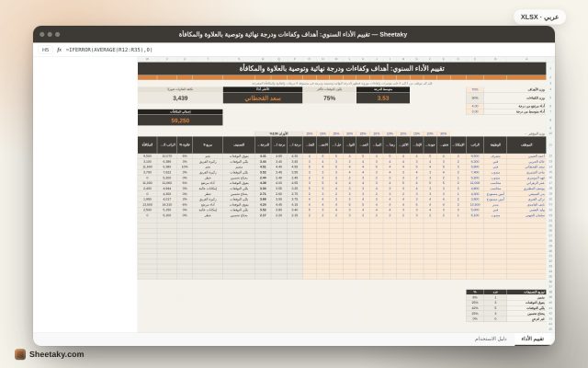Click the المكافأة column header
Image resolution: width=588 pixels, height=368 pixels.
point(147,144)
